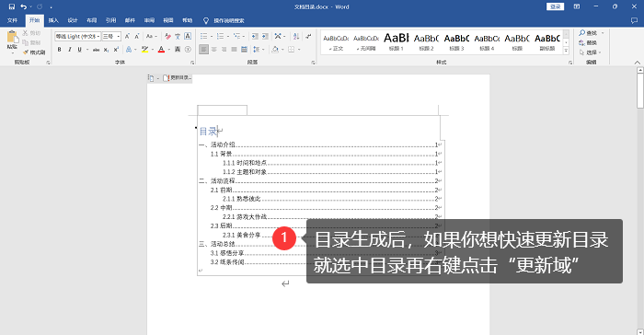Apply the 标题 2 heading style
644x335 pixels.
tap(426, 41)
